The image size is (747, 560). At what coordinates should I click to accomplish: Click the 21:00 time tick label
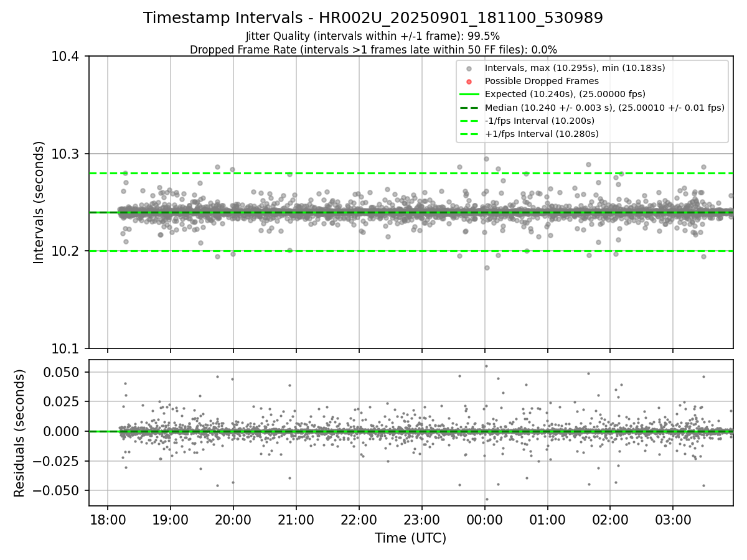click(x=296, y=520)
